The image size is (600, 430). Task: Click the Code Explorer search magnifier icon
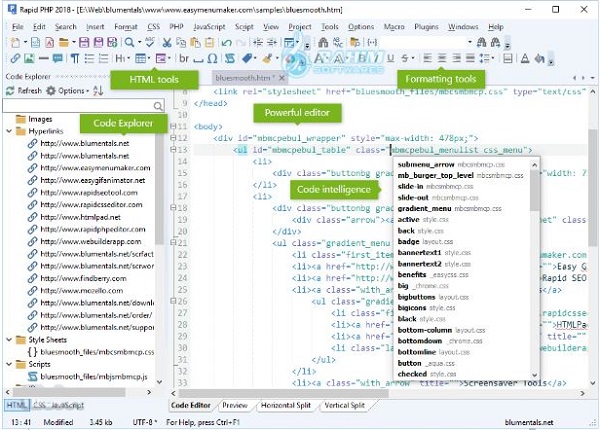(158, 106)
